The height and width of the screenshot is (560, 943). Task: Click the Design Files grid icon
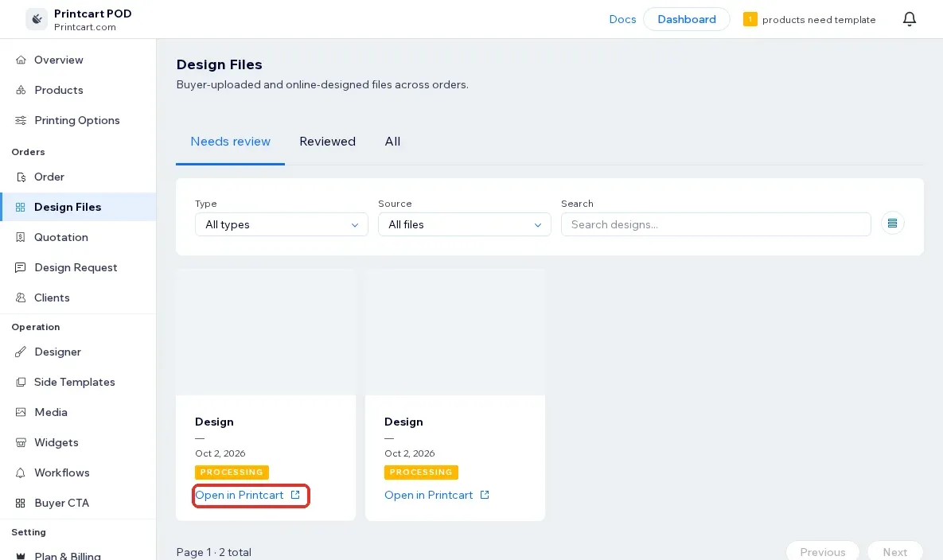[21, 207]
